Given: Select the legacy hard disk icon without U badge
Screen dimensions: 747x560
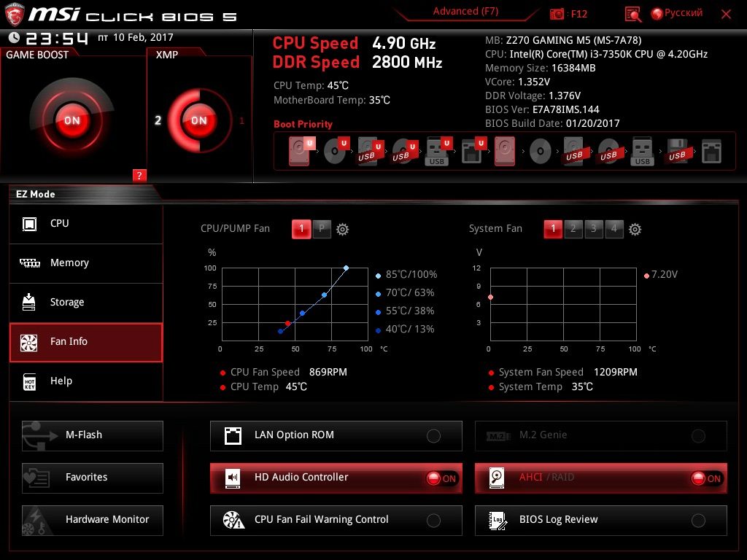Looking at the screenshot, I should (x=505, y=151).
